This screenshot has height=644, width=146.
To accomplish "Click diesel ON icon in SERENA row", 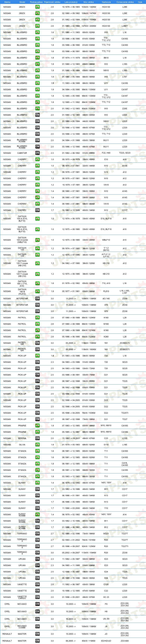I will [x=37, y=438].
